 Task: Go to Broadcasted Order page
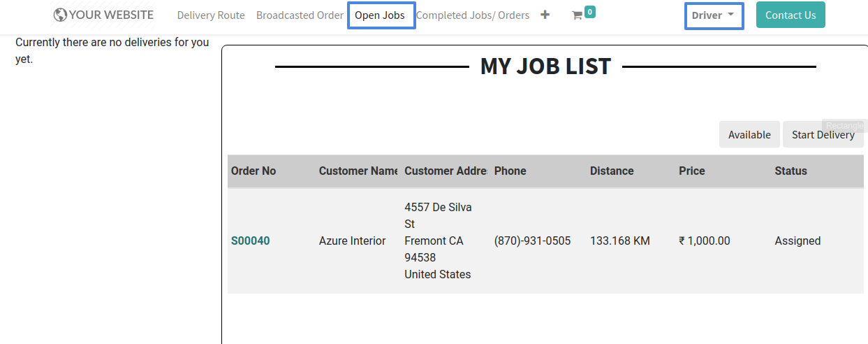coord(300,15)
